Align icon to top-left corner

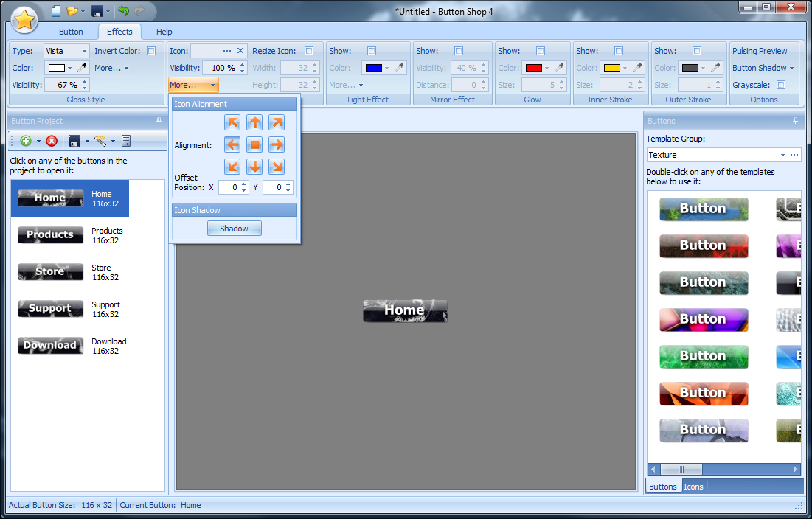(232, 122)
